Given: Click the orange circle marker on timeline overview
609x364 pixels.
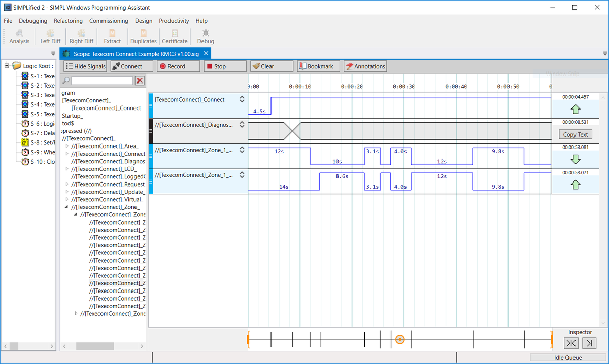Looking at the screenshot, I should pyautogui.click(x=399, y=339).
